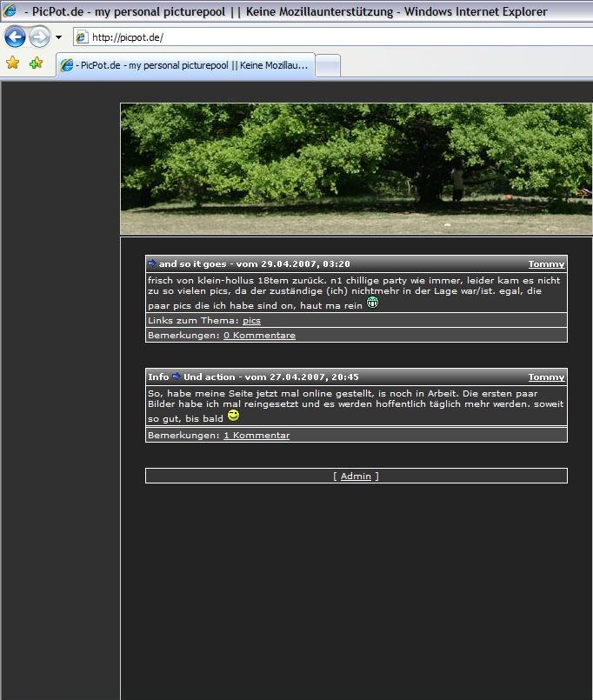This screenshot has width=593, height=700.
Task: Expand the Recent Pages dropdown arrow
Action: click(x=58, y=37)
